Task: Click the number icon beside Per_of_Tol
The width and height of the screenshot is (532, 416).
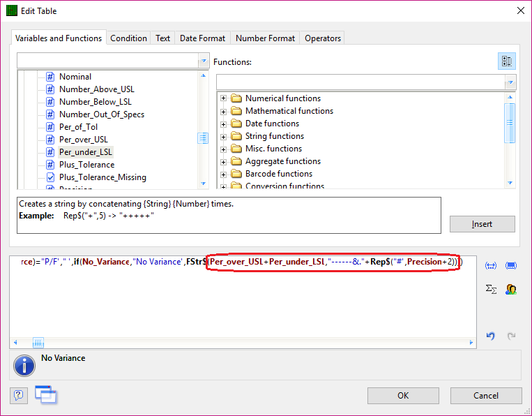Action: pyautogui.click(x=50, y=127)
